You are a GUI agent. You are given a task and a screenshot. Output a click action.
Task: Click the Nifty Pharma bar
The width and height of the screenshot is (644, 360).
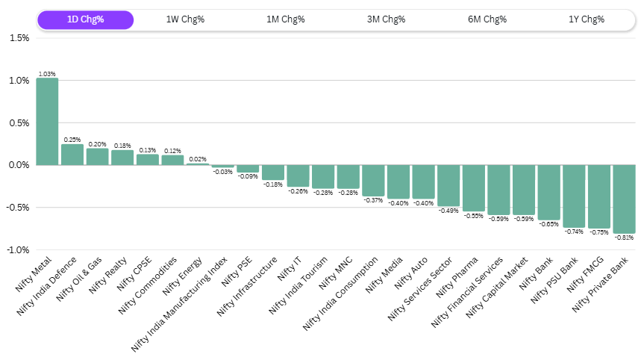474,188
